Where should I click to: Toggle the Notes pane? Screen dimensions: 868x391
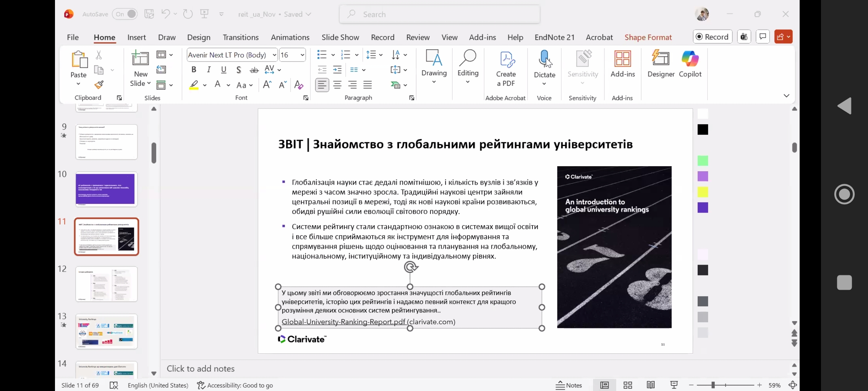pos(569,385)
